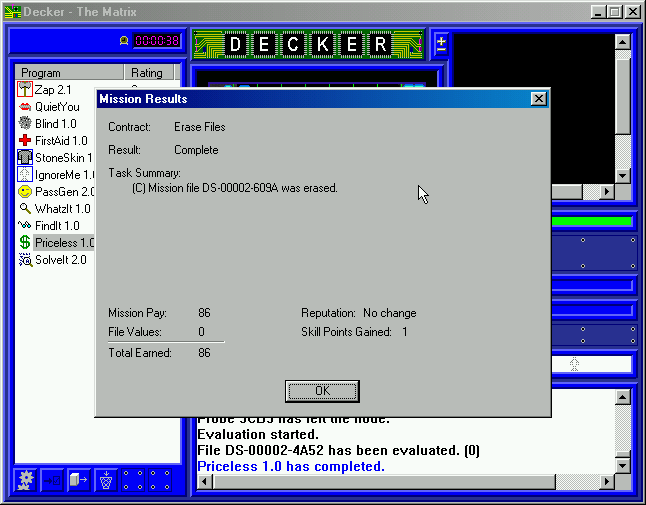The height and width of the screenshot is (505, 646).
Task: Maximize the Decker window
Action: click(x=614, y=12)
